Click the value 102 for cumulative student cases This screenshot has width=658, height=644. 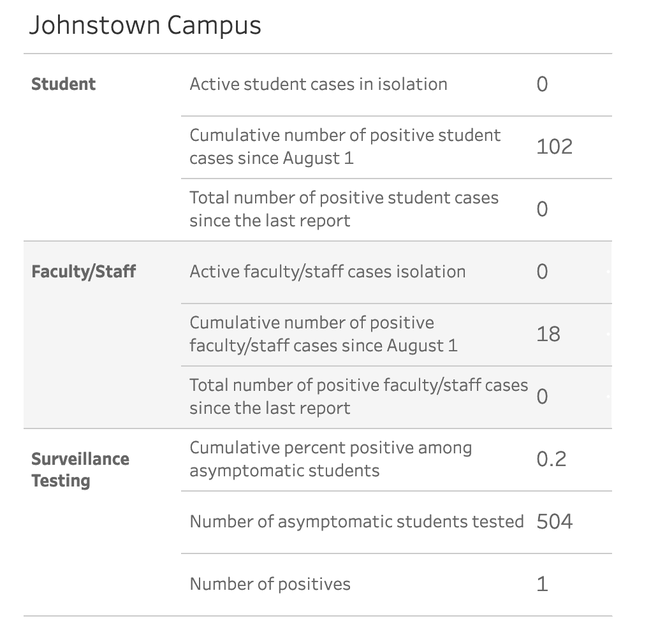point(554,147)
